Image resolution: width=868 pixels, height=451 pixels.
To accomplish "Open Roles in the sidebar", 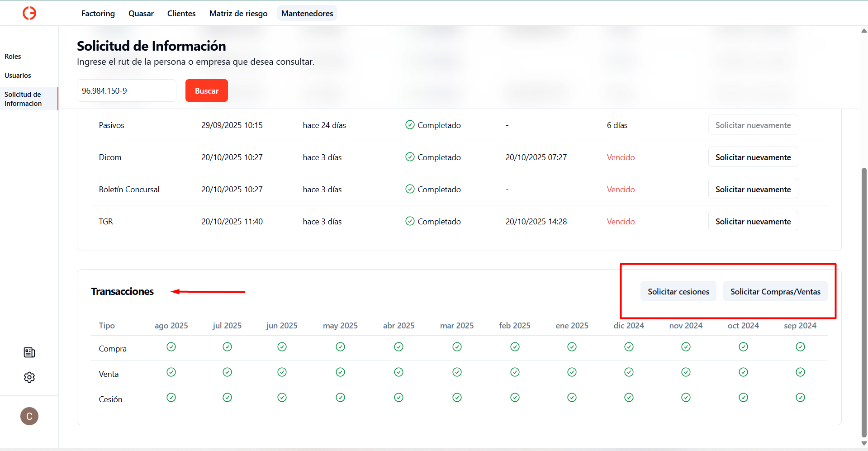I will point(13,57).
